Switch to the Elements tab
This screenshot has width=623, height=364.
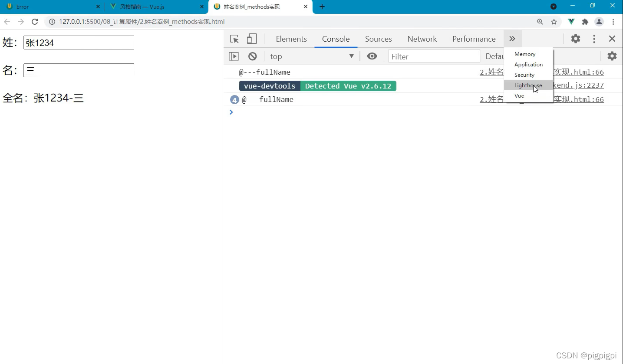[x=291, y=39]
